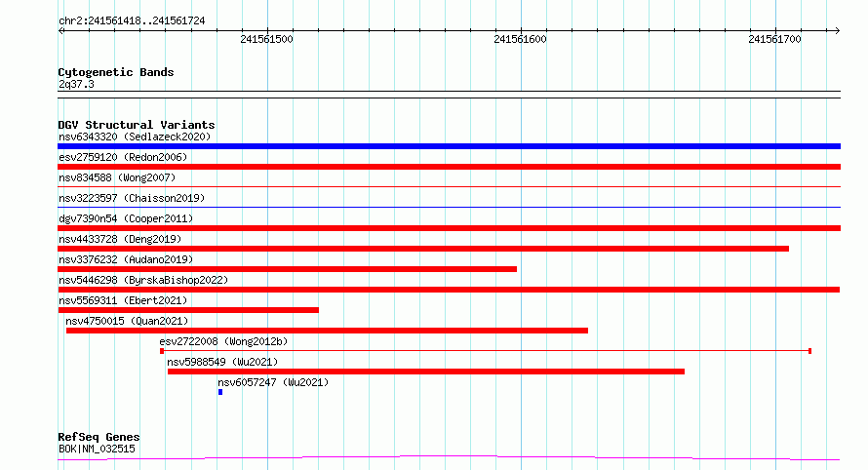Open the esv2759120 (Redon2006) variant label

[123, 157]
